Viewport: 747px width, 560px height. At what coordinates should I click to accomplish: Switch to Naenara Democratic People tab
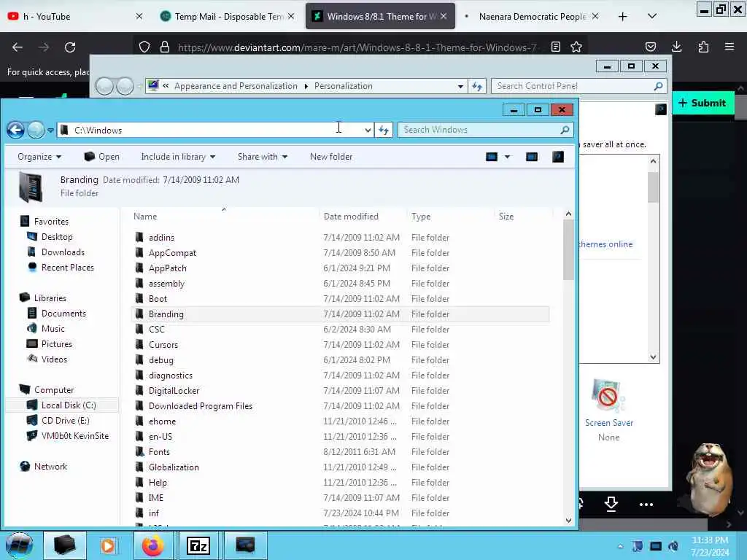click(531, 16)
